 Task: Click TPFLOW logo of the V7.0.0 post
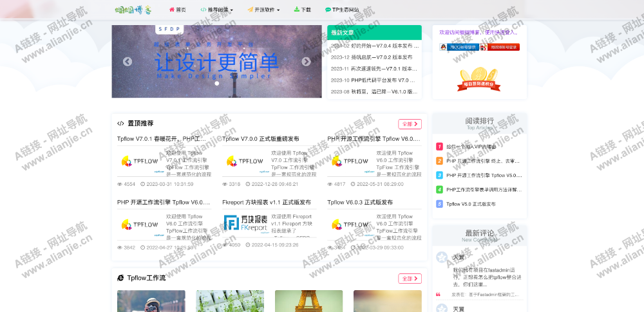pyautogui.click(x=245, y=161)
